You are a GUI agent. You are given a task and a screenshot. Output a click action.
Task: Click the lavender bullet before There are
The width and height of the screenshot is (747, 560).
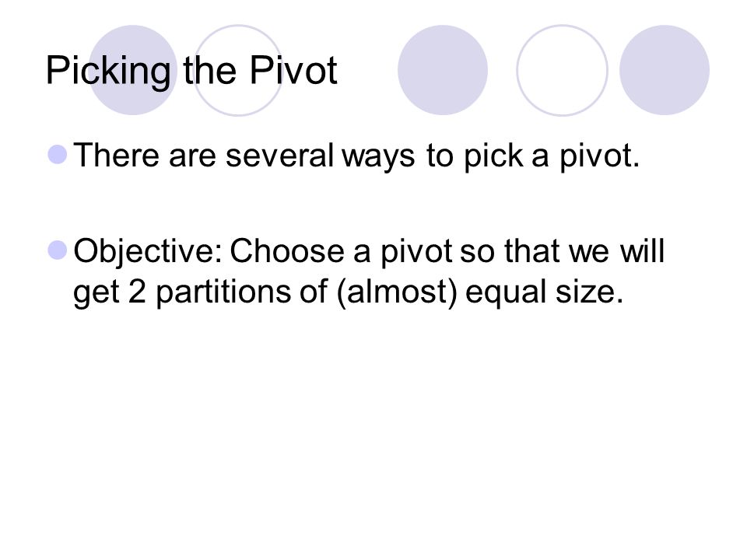(58, 154)
